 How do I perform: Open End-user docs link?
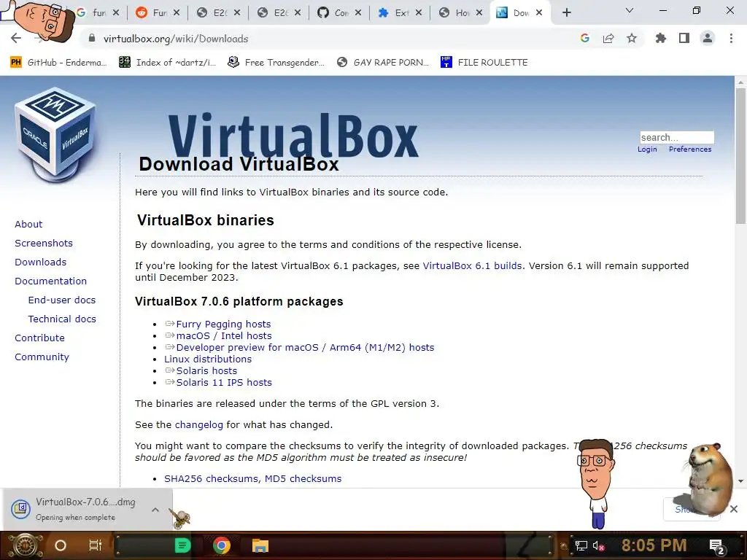(x=62, y=300)
